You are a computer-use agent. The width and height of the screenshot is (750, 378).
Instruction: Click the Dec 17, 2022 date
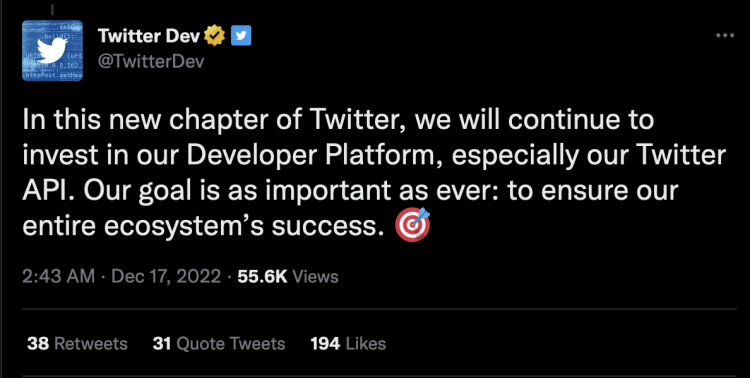pyautogui.click(x=166, y=277)
